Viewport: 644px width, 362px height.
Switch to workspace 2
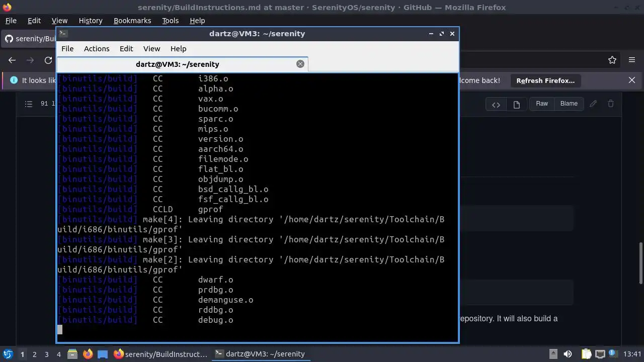[x=34, y=354]
